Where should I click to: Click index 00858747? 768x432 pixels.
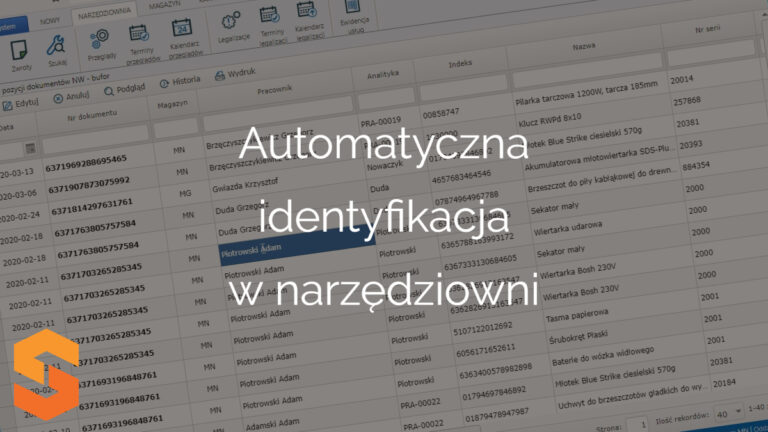point(441,113)
